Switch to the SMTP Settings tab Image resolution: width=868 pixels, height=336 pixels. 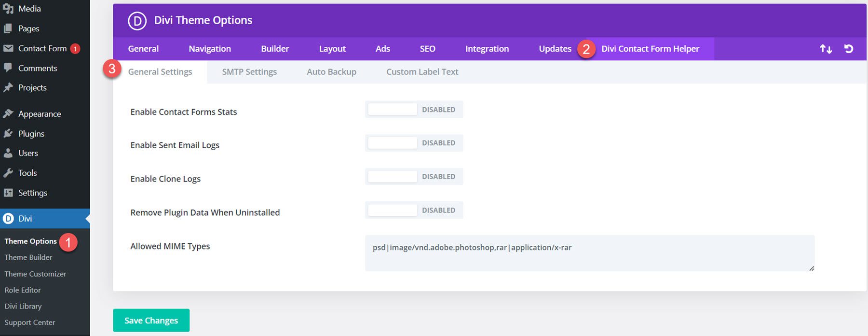(249, 72)
